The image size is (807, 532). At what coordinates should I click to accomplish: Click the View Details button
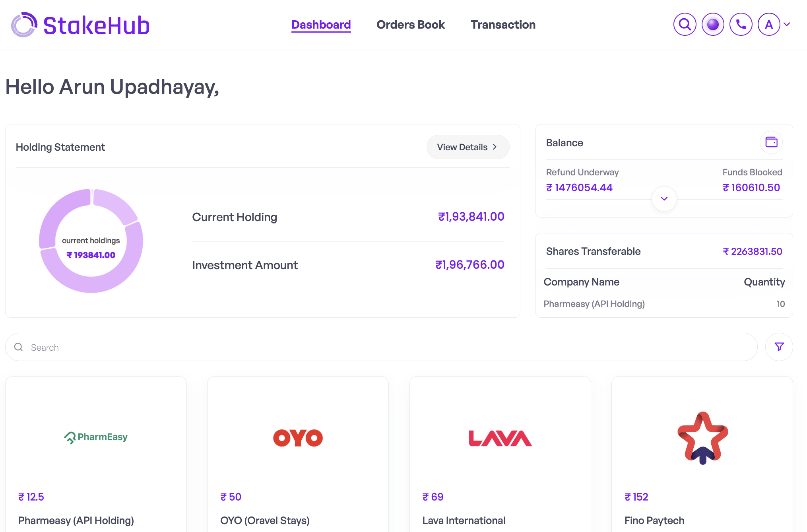tap(468, 147)
